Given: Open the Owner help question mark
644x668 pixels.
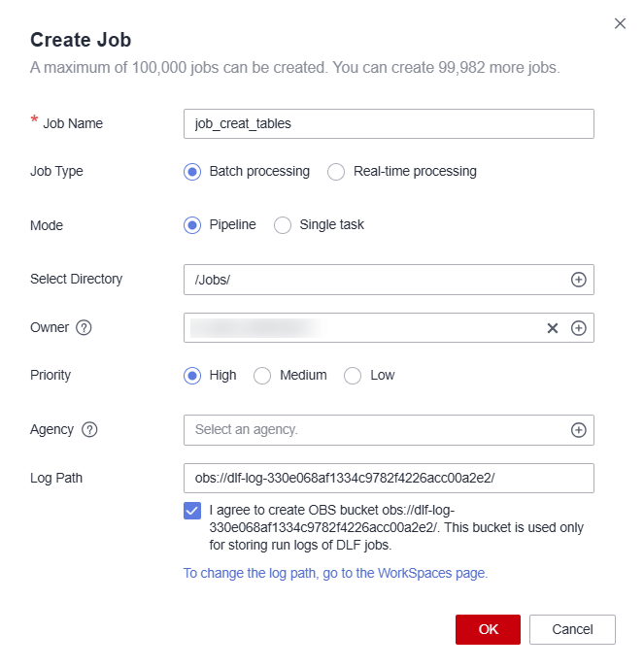Looking at the screenshot, I should click(x=84, y=327).
